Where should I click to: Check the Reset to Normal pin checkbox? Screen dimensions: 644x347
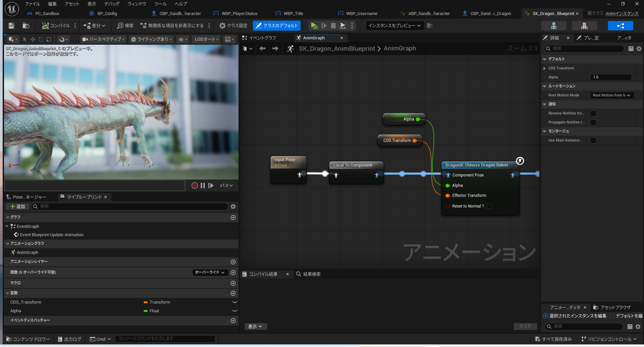[489, 206]
